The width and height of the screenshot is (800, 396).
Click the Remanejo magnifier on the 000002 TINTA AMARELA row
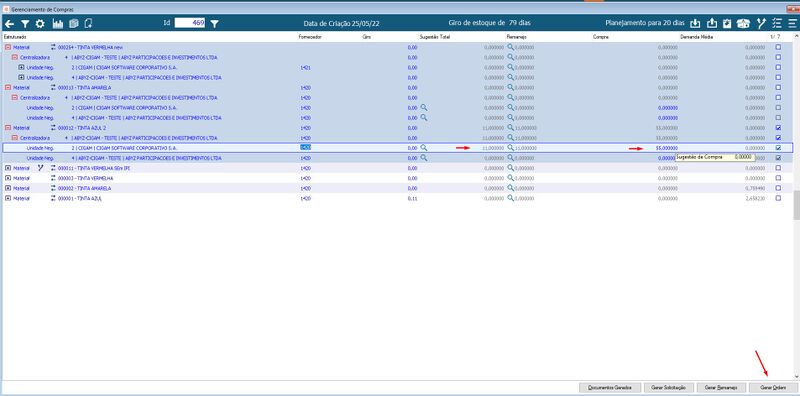click(x=510, y=188)
